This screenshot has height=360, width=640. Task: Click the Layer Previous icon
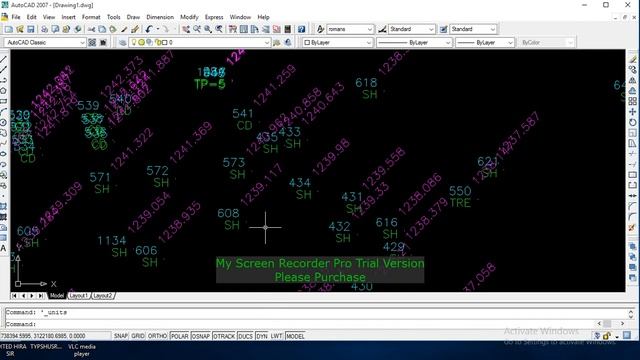coord(288,42)
